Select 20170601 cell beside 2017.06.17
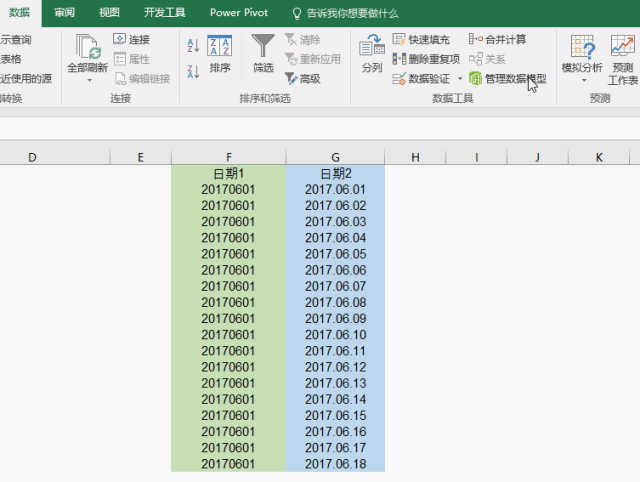Viewport: 640px width, 482px height. click(x=229, y=448)
